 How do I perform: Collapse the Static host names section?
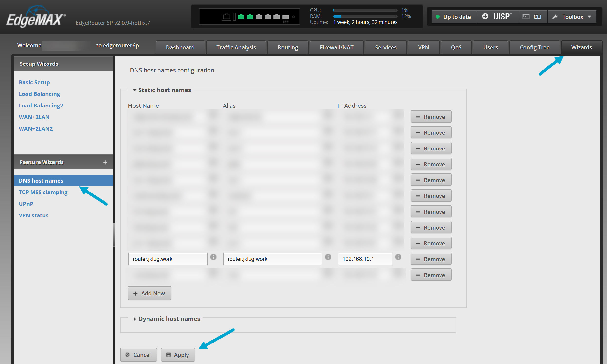[x=135, y=90]
